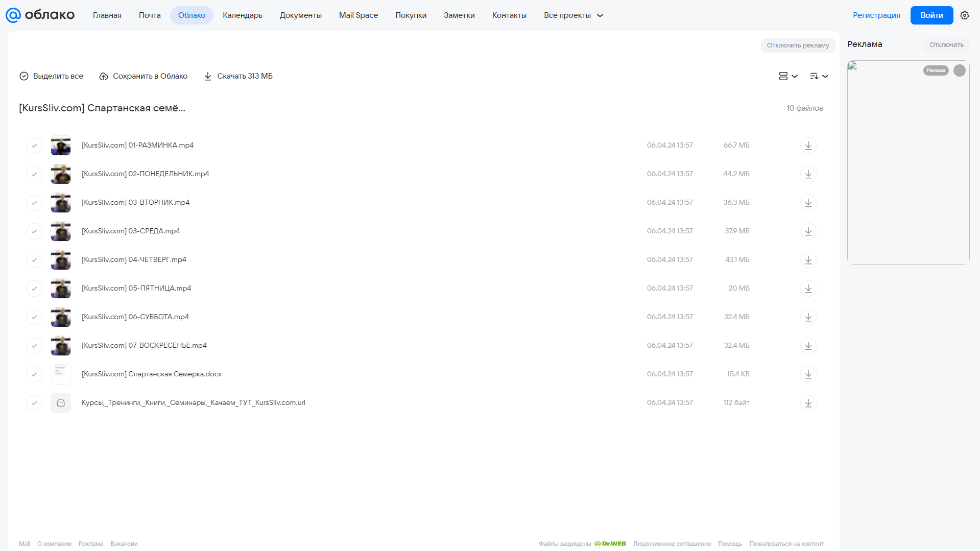
Task: Expand the Все проекты dropdown
Action: [573, 15]
